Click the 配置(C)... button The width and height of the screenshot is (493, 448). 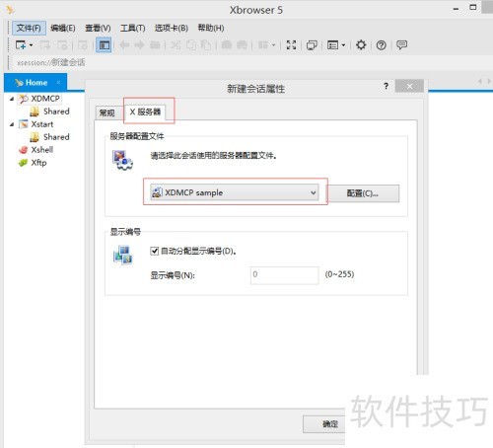pyautogui.click(x=363, y=193)
